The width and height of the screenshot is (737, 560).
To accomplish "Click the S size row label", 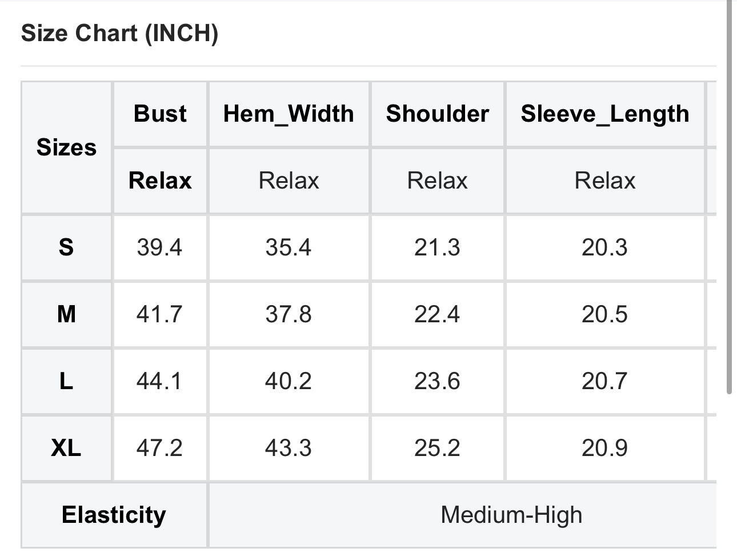I will [x=66, y=247].
